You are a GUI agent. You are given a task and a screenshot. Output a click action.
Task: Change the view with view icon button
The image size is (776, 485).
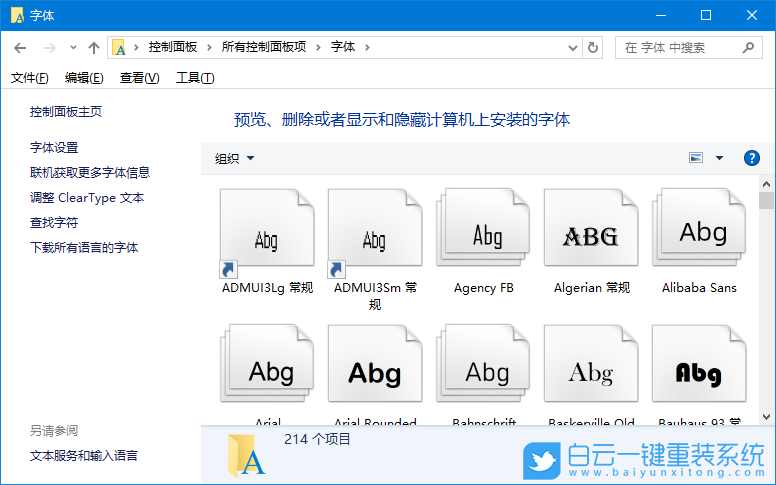point(696,158)
